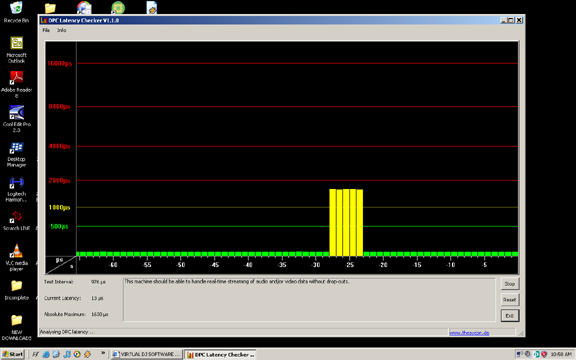Image resolution: width=576 pixels, height=360 pixels.
Task: Select the Desktop Manager BlackBerry icon
Action: 17,154
